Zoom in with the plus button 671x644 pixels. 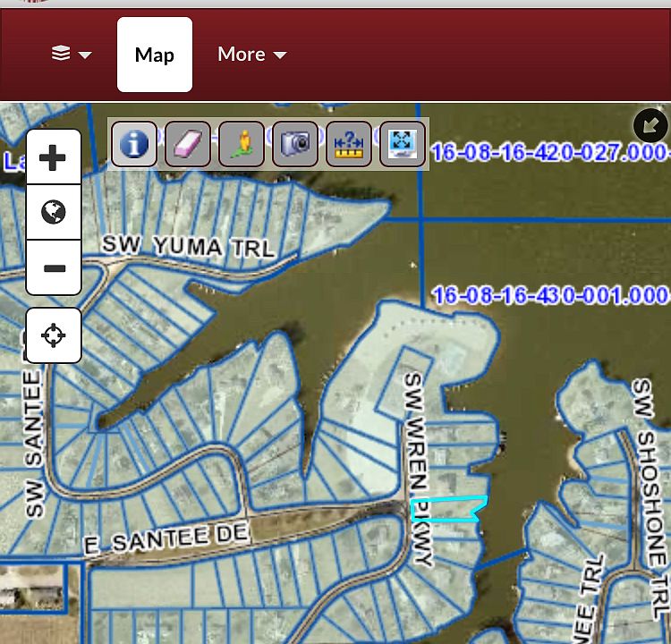pos(54,157)
